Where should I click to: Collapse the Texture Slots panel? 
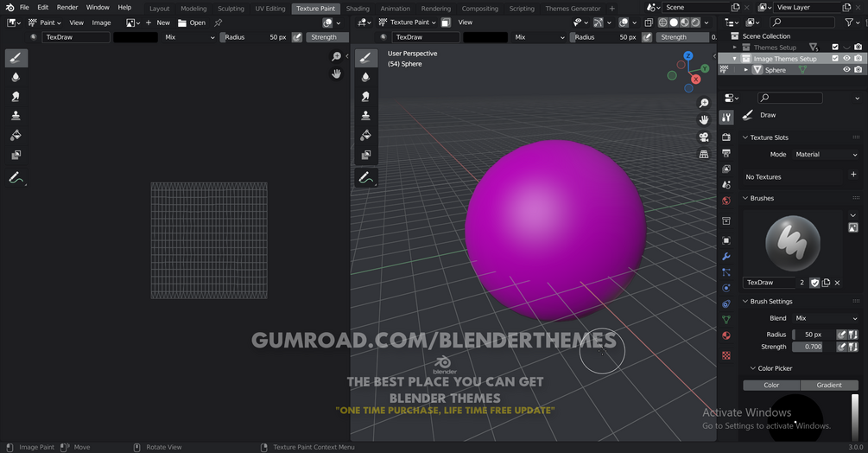[x=745, y=137]
